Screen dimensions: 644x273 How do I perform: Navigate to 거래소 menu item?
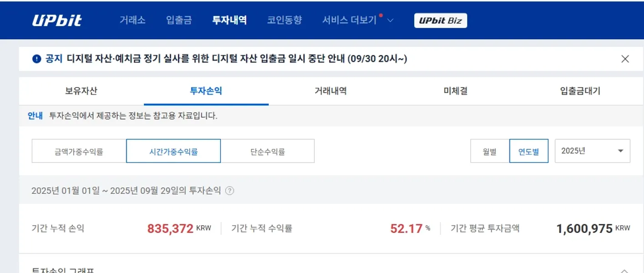tap(132, 20)
